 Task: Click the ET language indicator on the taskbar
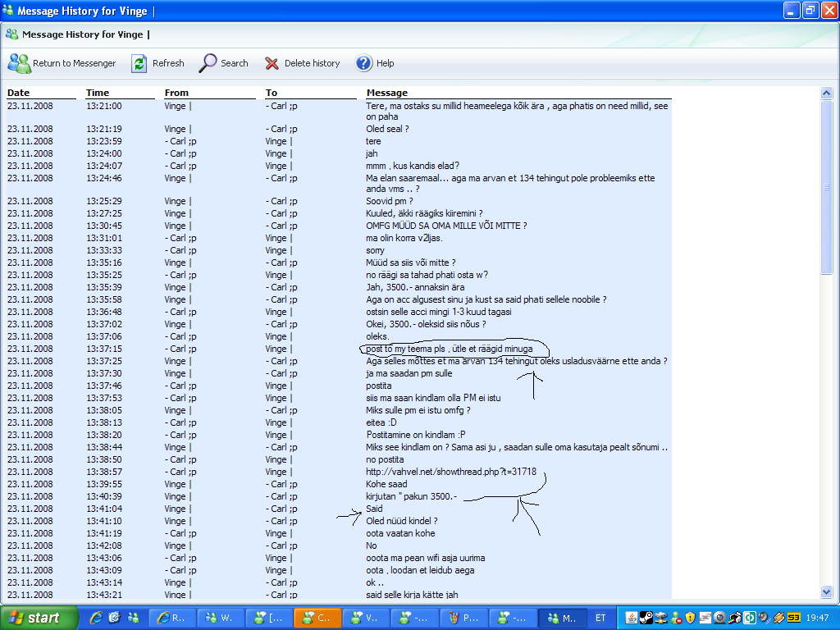[x=600, y=618]
